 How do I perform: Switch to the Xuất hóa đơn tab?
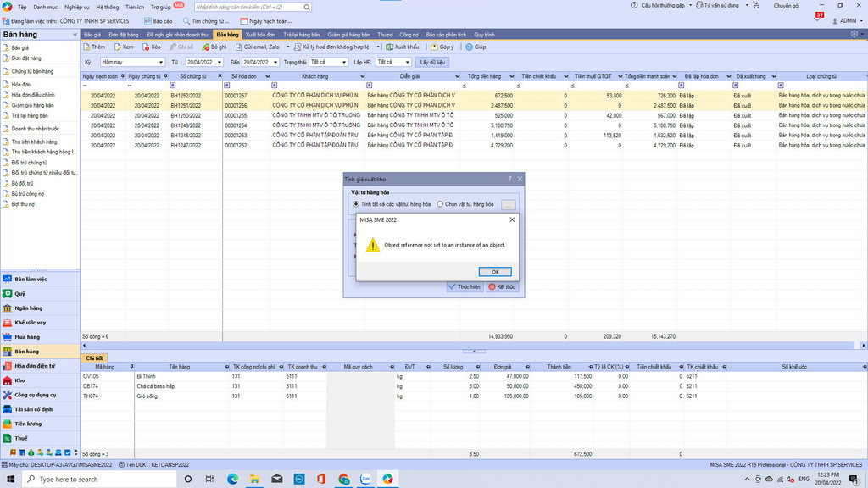(260, 34)
